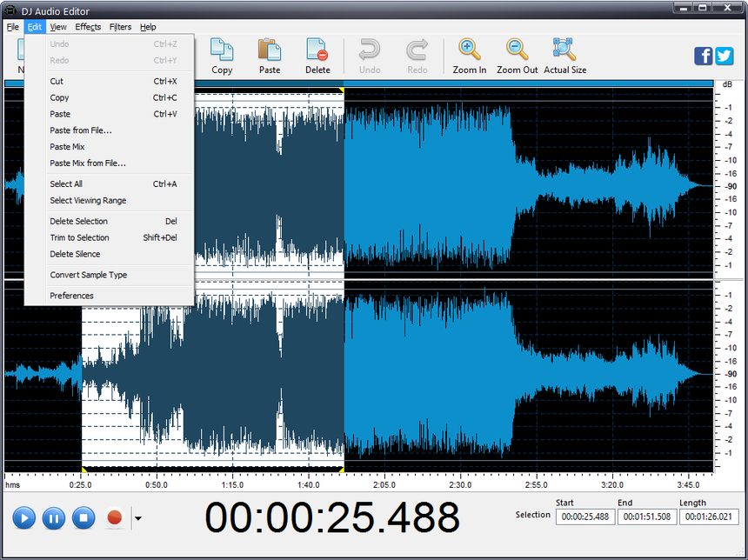Click the Copy toolbar icon
Image resolution: width=748 pixels, height=560 pixels.
pyautogui.click(x=222, y=50)
